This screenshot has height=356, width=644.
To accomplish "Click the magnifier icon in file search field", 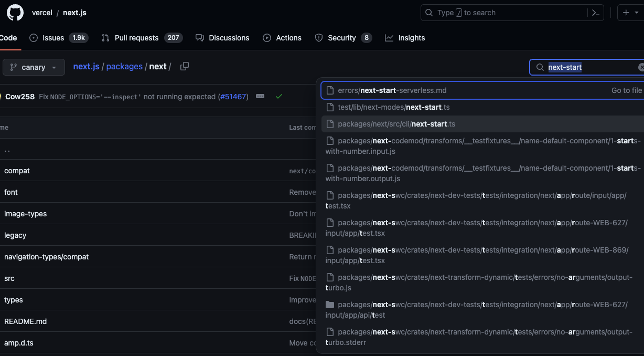I will (x=540, y=67).
